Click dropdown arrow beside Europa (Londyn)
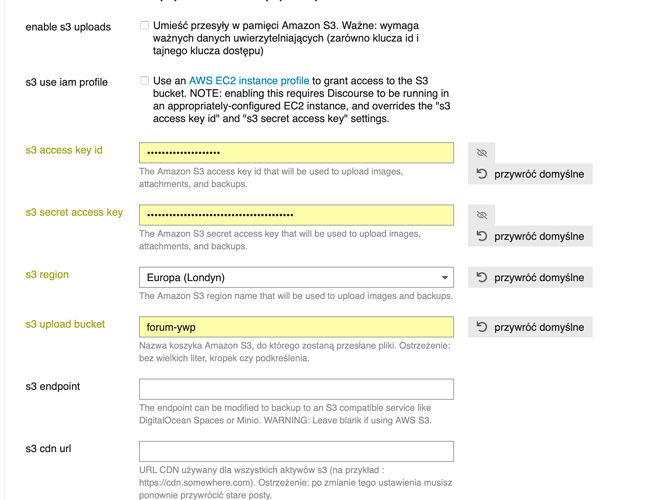 [444, 278]
